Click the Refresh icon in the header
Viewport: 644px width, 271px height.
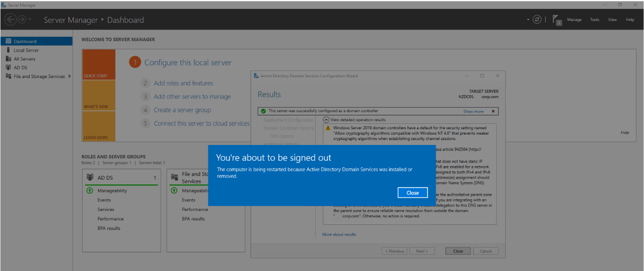click(x=537, y=19)
